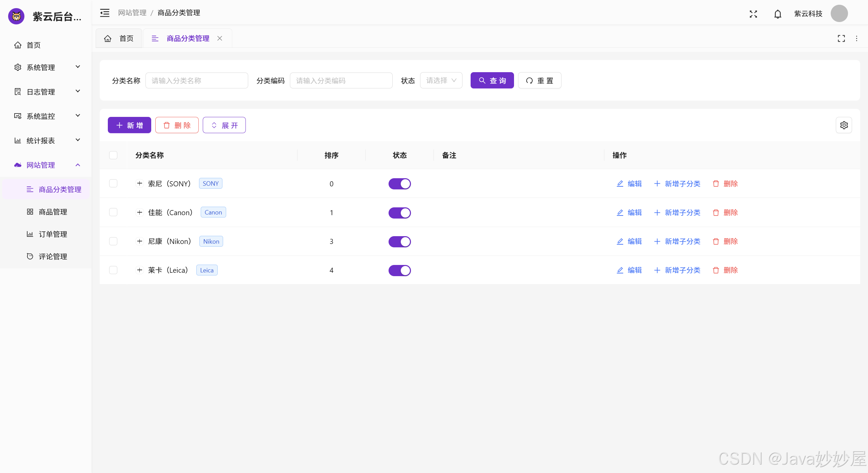Image resolution: width=868 pixels, height=473 pixels.
Task: Click edit pencil icon for 莱卡 row
Action: tap(620, 270)
